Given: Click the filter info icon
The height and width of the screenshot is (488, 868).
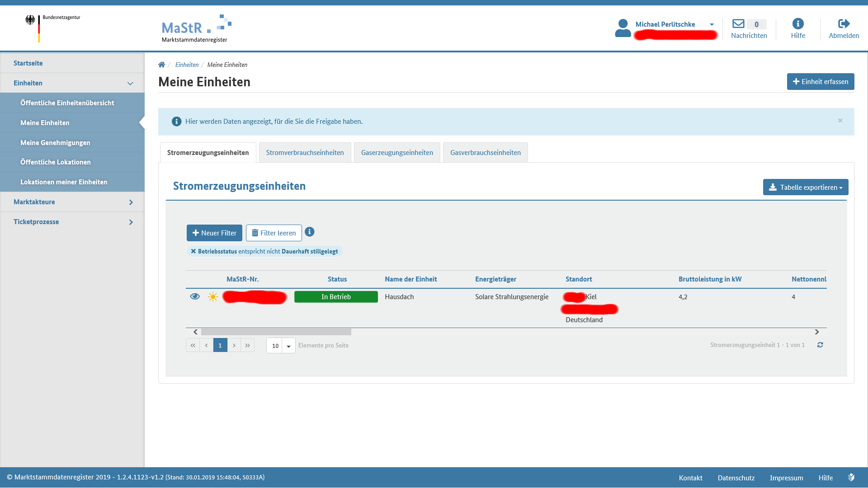Looking at the screenshot, I should coord(309,232).
